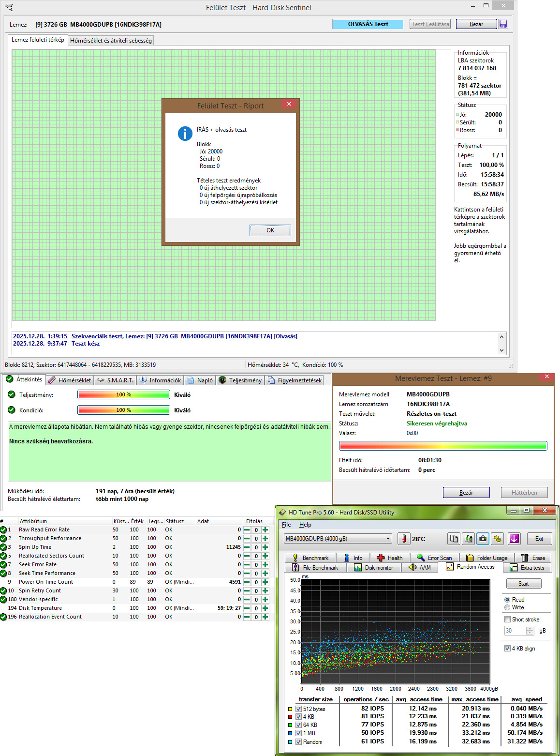Click green plus for Reallocation Event Count
The image size is (560, 756).
click(265, 617)
